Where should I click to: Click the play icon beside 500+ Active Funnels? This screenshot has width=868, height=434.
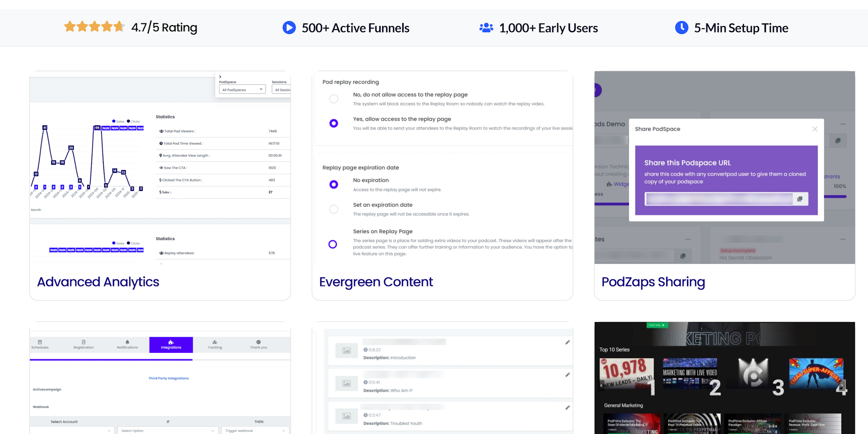pyautogui.click(x=289, y=28)
